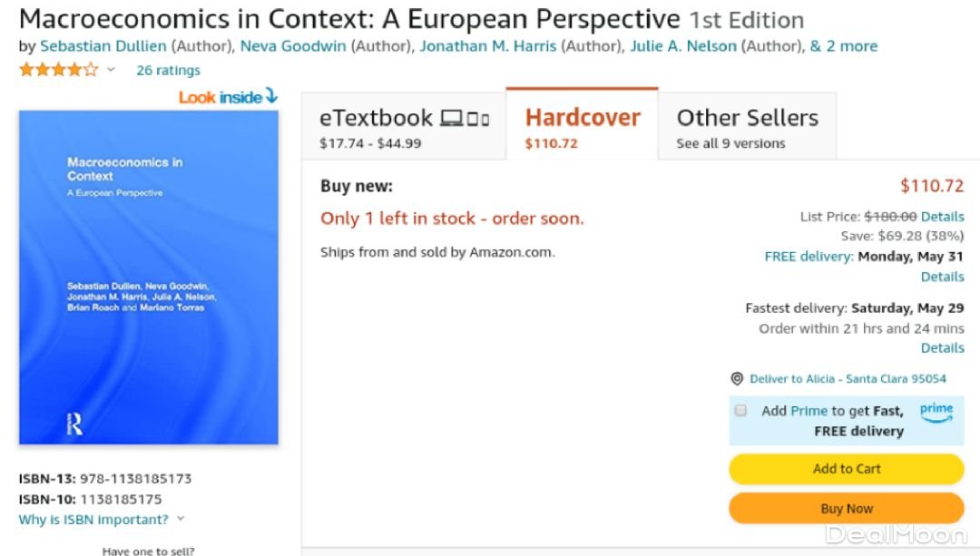Expand the Why is ISBN important chevron

tap(181, 520)
